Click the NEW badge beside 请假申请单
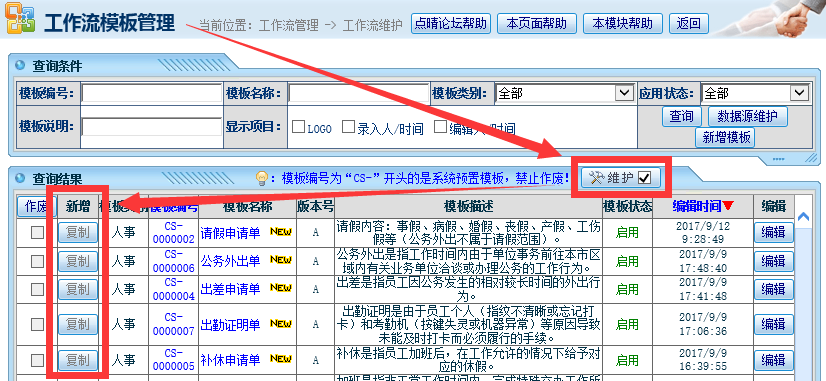Viewport: 826px width, 381px height. (281, 231)
